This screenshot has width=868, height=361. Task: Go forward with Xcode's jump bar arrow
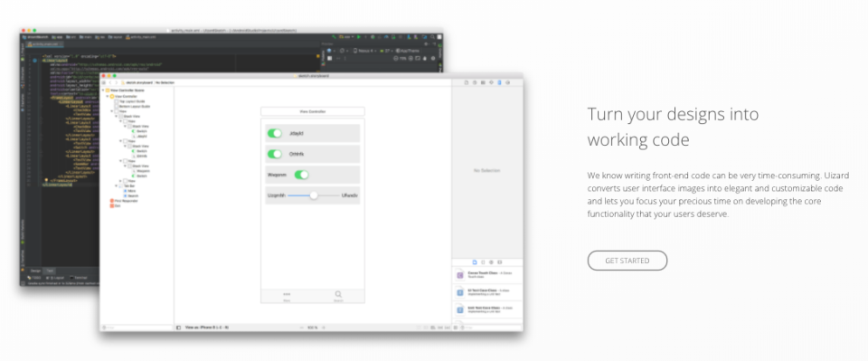click(x=117, y=82)
